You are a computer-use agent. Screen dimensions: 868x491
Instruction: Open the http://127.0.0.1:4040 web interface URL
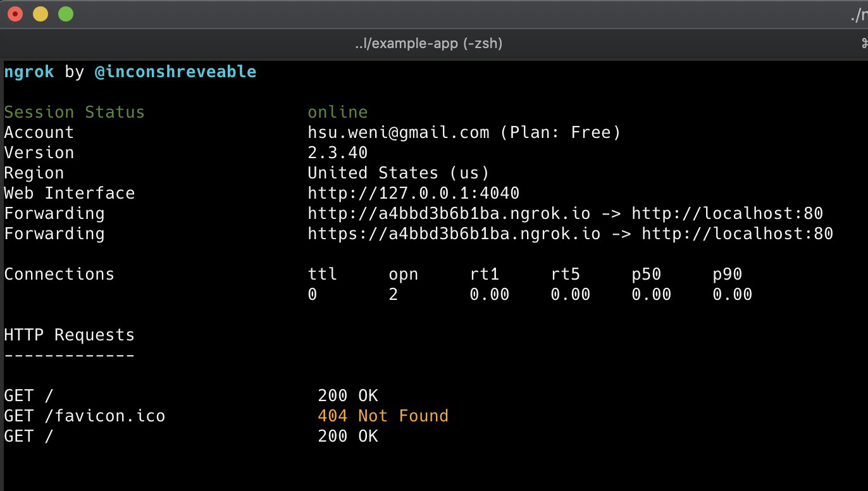pos(414,193)
